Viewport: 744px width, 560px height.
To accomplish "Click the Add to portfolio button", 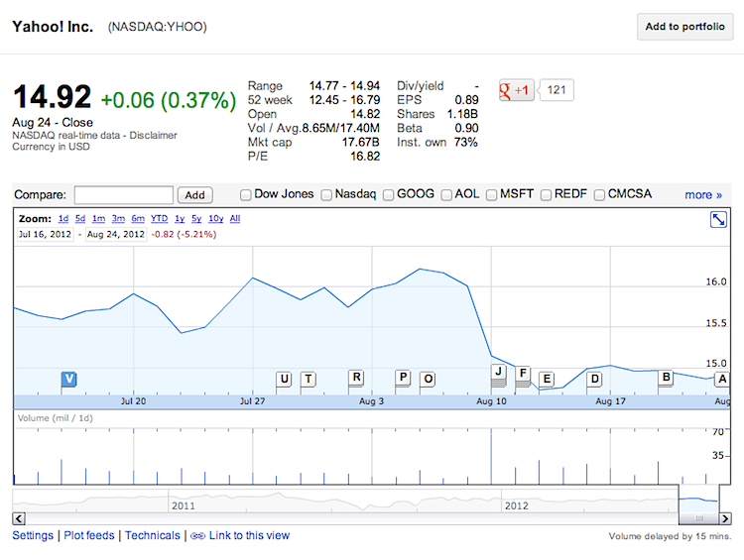I will [x=684, y=27].
